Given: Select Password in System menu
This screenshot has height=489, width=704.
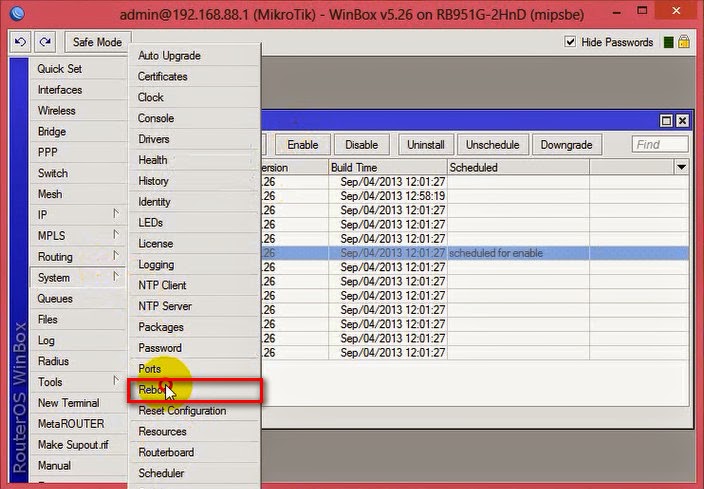Looking at the screenshot, I should (x=194, y=348).
